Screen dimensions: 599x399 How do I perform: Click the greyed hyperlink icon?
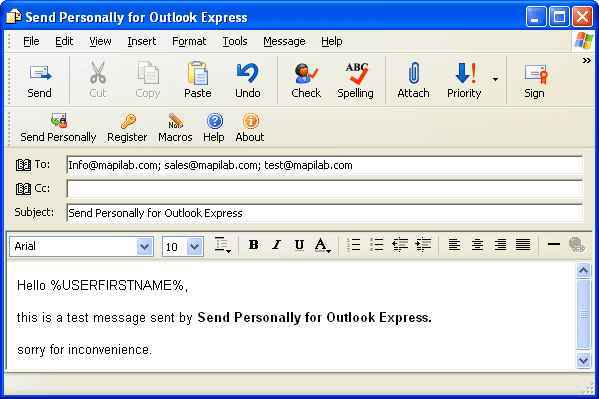[x=576, y=245]
